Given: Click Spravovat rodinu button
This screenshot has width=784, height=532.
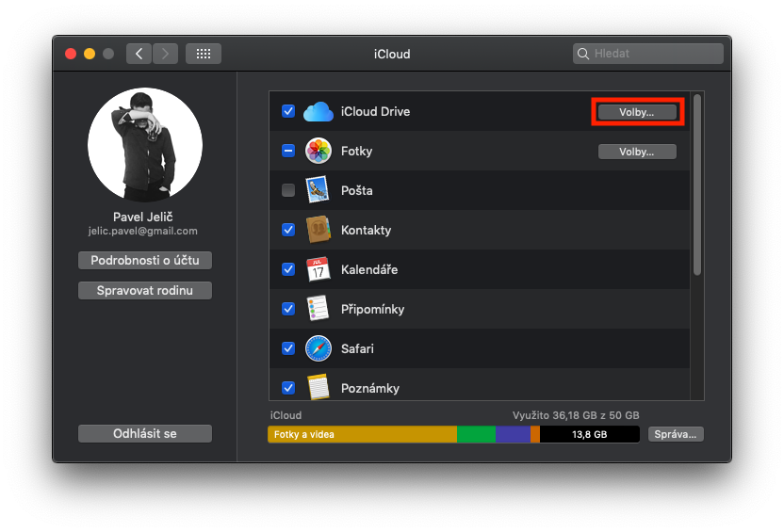Looking at the screenshot, I should pyautogui.click(x=145, y=290).
